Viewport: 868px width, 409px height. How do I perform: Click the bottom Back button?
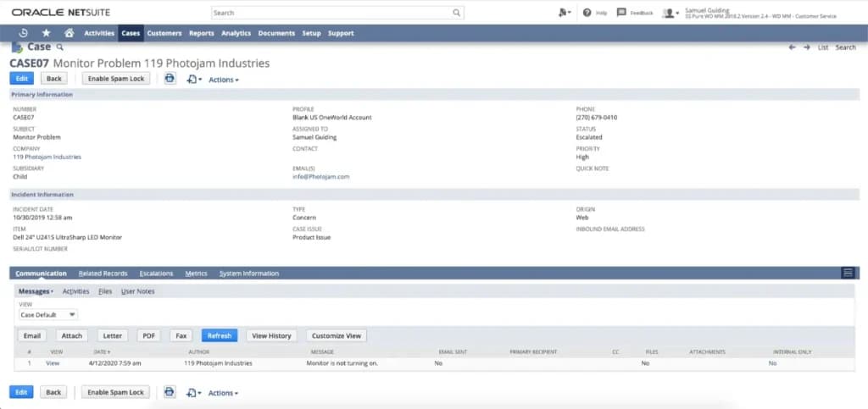(53, 392)
